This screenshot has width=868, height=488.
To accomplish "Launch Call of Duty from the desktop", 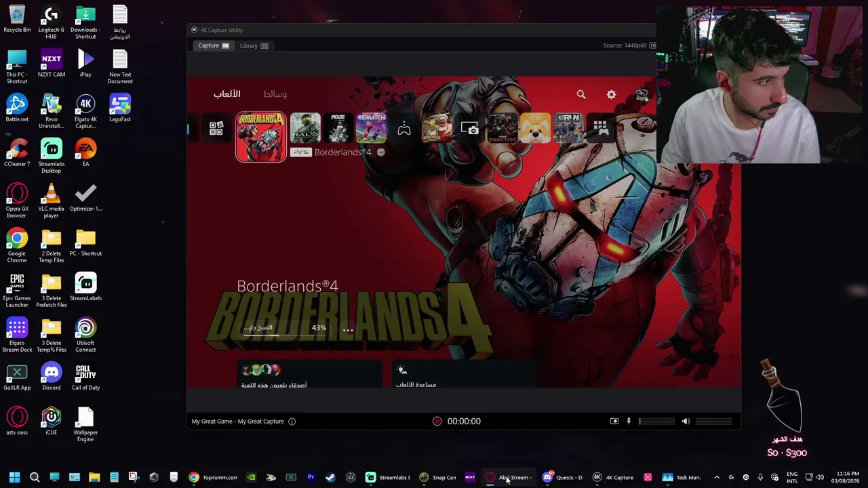I will pos(85,377).
